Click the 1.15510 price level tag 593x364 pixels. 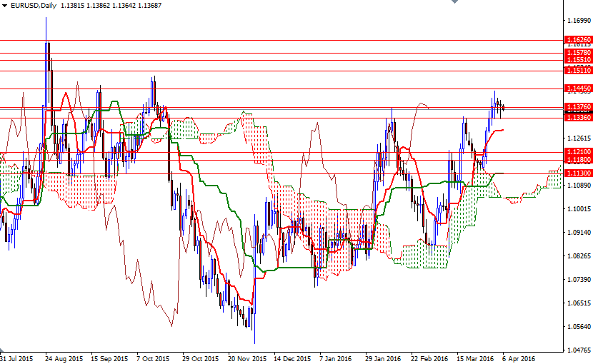(x=578, y=61)
